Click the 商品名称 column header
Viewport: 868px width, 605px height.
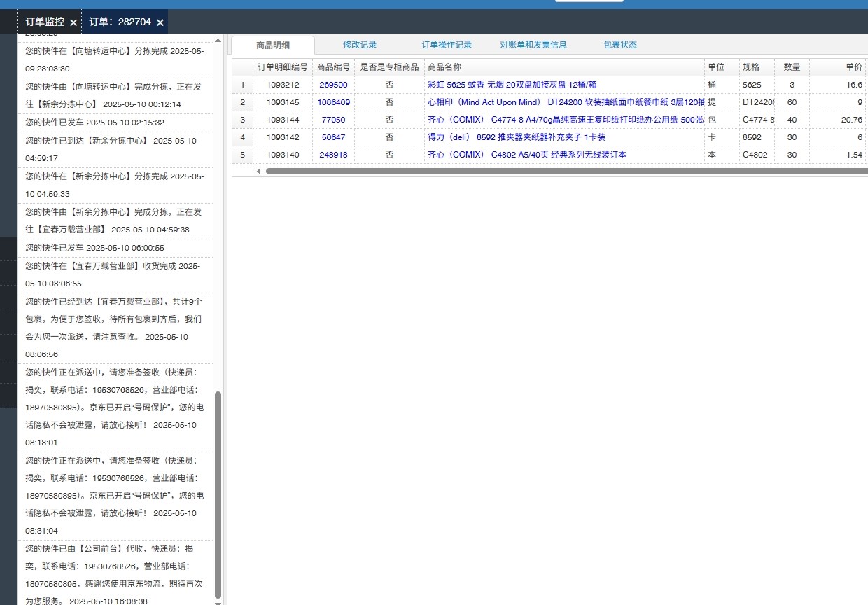coord(564,67)
